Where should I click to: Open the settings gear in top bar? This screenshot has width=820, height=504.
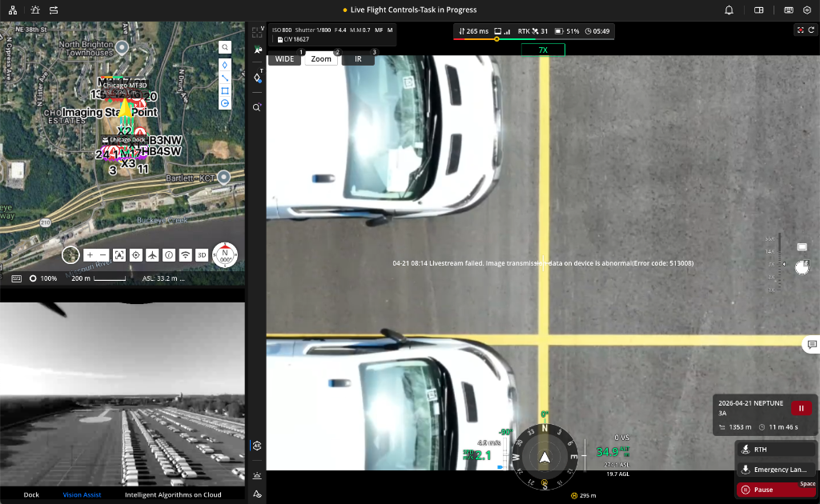[x=807, y=10]
